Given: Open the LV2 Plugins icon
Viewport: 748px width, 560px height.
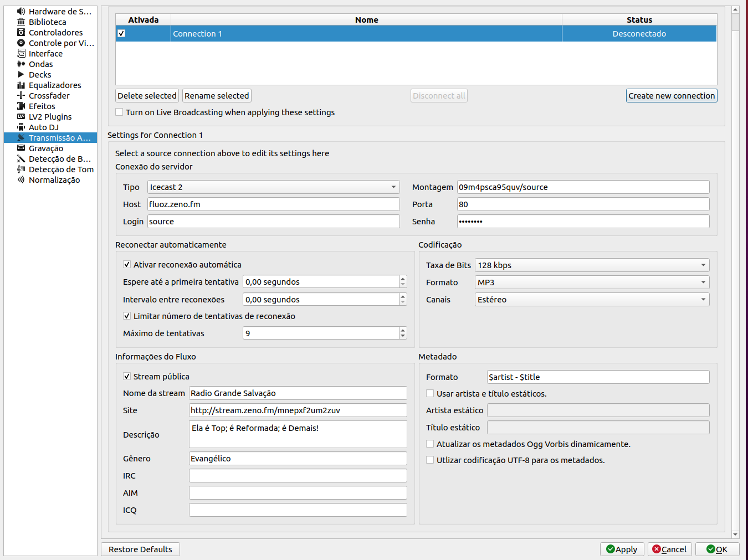Looking at the screenshot, I should click(x=21, y=116).
